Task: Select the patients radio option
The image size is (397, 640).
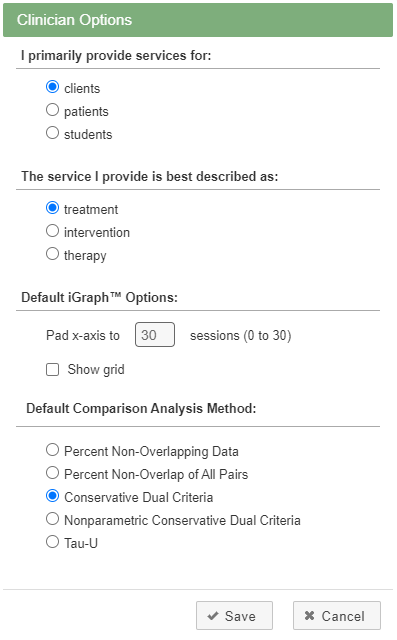Action: point(52,110)
